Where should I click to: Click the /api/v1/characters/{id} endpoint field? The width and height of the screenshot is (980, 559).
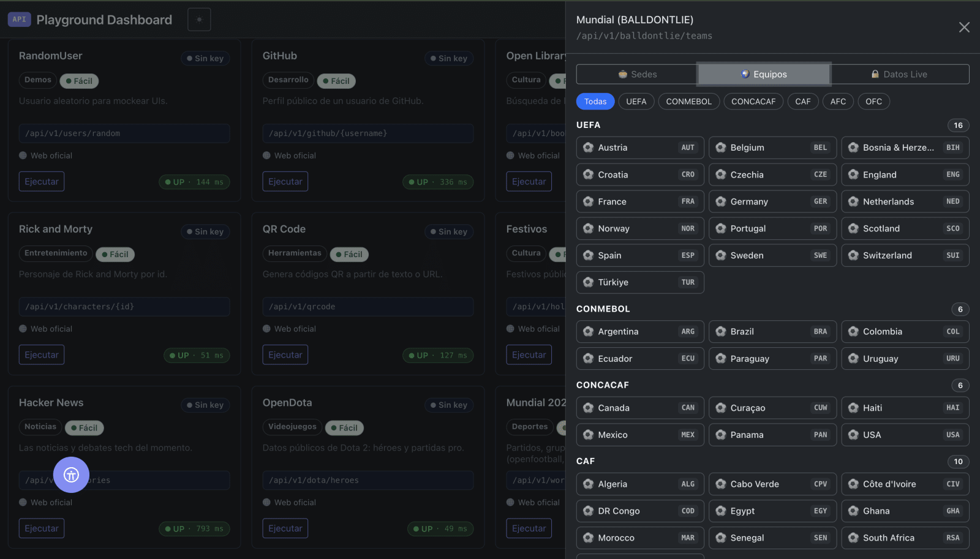point(124,307)
